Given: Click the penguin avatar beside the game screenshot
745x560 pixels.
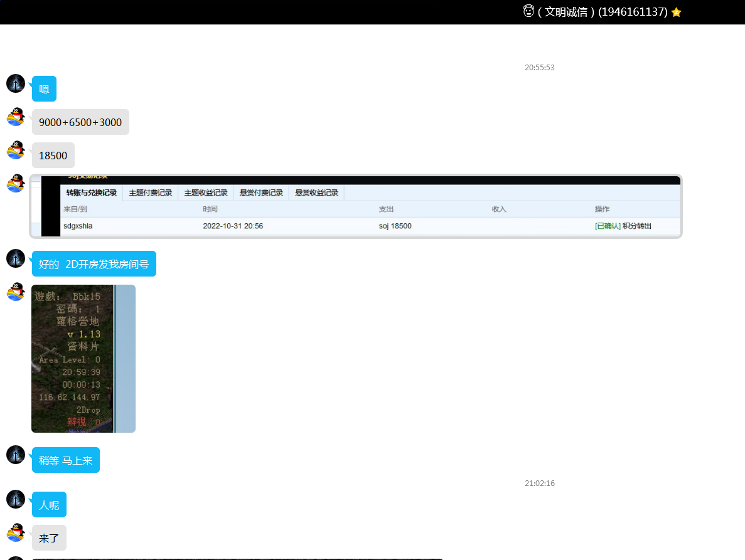Looking at the screenshot, I should 16,292.
